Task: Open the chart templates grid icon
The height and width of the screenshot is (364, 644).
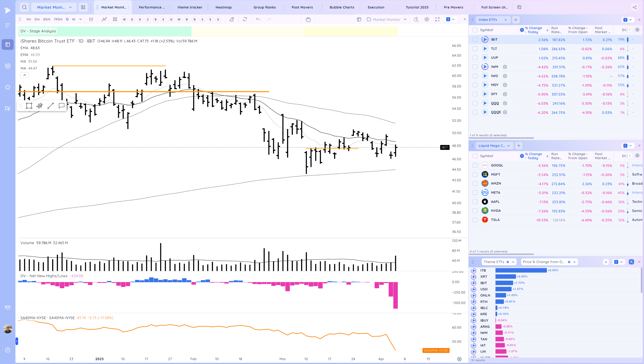Action: (x=115, y=19)
